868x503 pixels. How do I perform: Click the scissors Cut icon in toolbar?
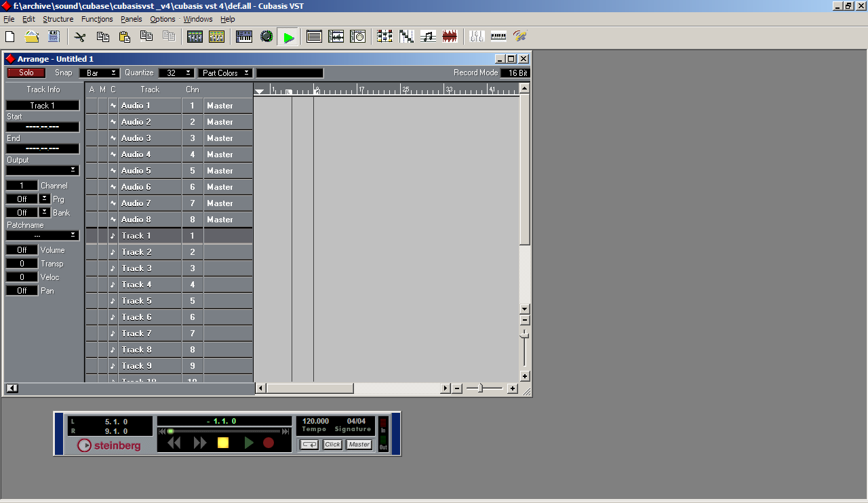[80, 37]
